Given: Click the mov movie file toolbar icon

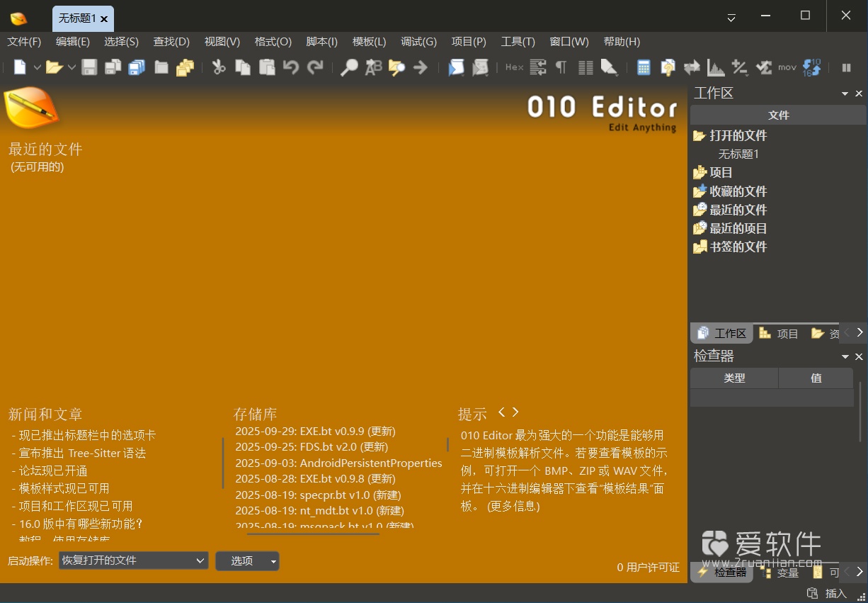Looking at the screenshot, I should tap(787, 67).
